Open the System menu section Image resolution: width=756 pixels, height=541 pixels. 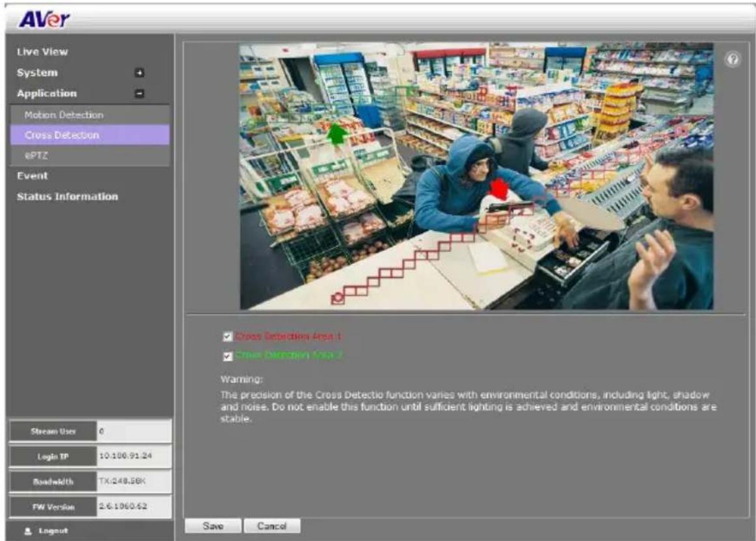pos(38,73)
